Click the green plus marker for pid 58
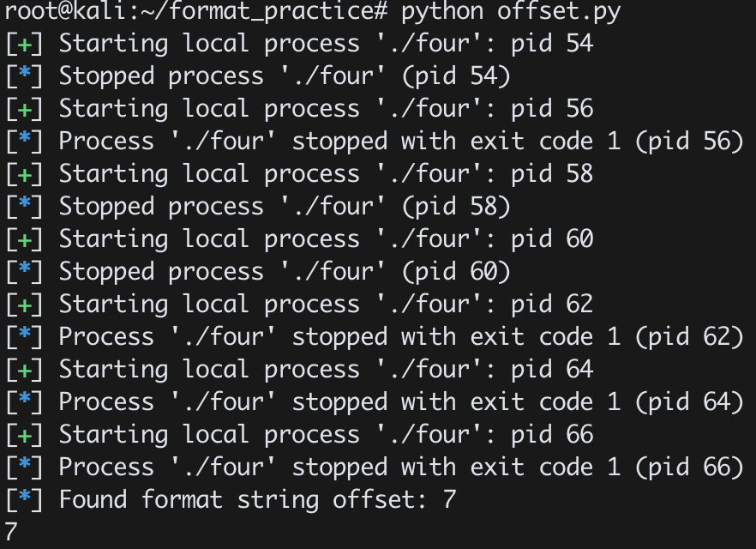Image resolution: width=756 pixels, height=549 pixels. point(25,175)
